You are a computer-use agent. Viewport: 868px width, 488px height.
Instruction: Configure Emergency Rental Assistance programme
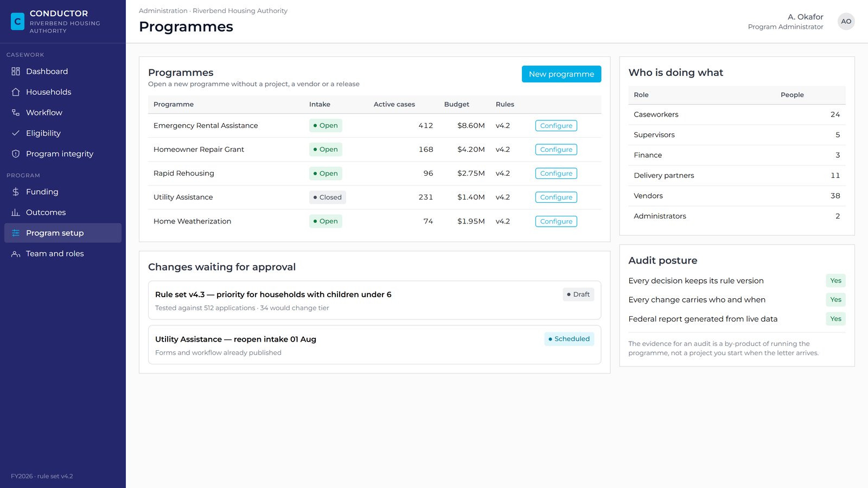556,125
